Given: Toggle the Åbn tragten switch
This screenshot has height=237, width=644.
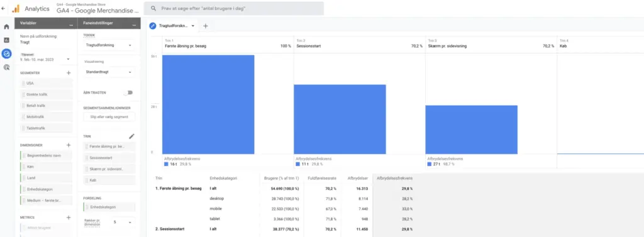Looking at the screenshot, I should [129, 92].
